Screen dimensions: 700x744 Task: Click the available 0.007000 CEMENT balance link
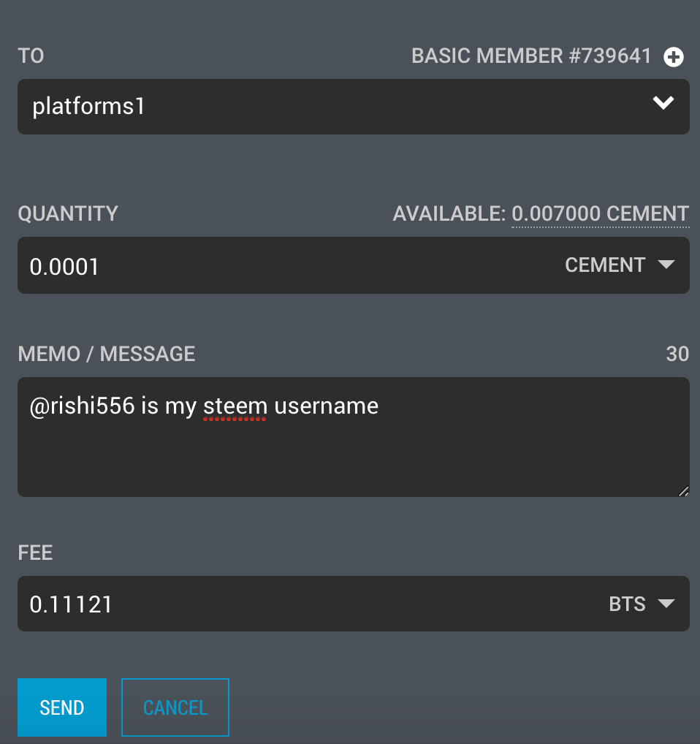[600, 214]
